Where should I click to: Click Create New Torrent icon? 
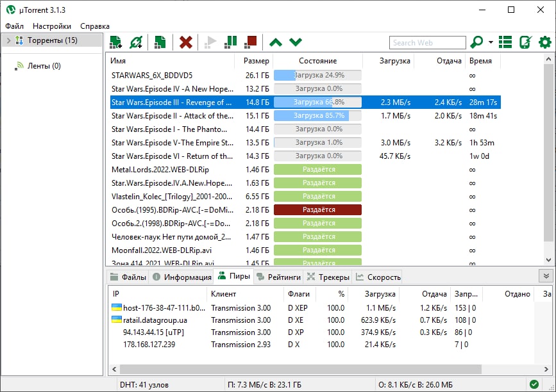click(x=160, y=42)
